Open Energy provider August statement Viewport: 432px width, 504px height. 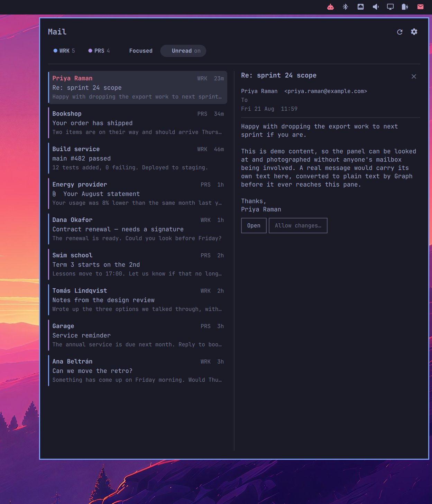tap(138, 194)
